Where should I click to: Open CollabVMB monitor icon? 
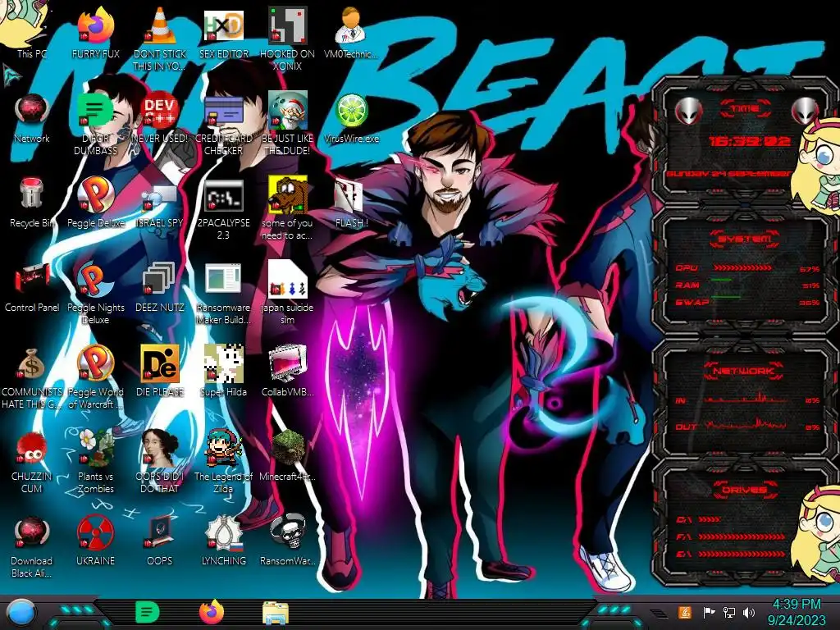pos(287,372)
